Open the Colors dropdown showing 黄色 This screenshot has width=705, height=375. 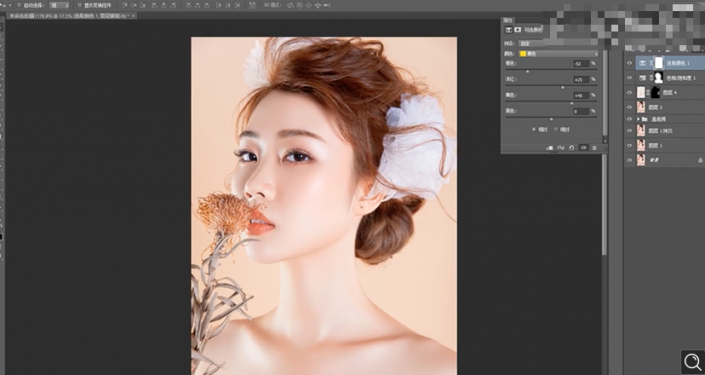tap(559, 54)
